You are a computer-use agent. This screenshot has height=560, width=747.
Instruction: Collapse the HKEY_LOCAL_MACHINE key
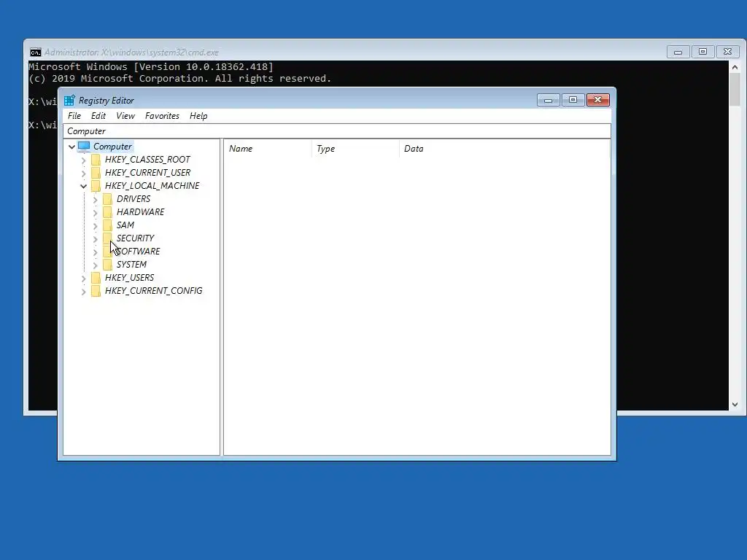click(83, 186)
